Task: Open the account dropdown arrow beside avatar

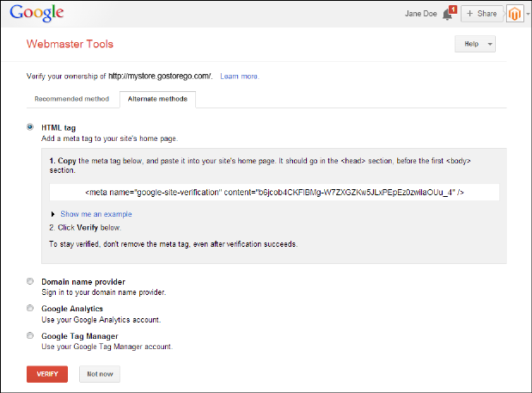Action: coord(528,15)
